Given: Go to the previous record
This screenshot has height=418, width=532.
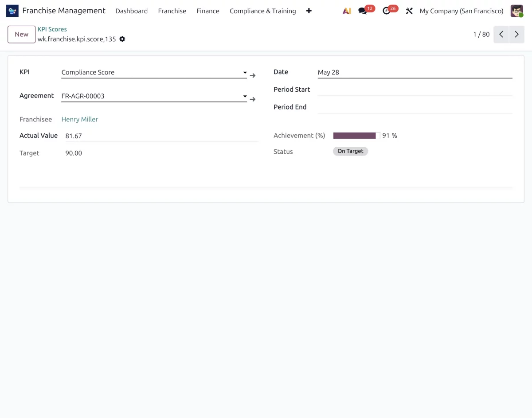Looking at the screenshot, I should [x=501, y=35].
